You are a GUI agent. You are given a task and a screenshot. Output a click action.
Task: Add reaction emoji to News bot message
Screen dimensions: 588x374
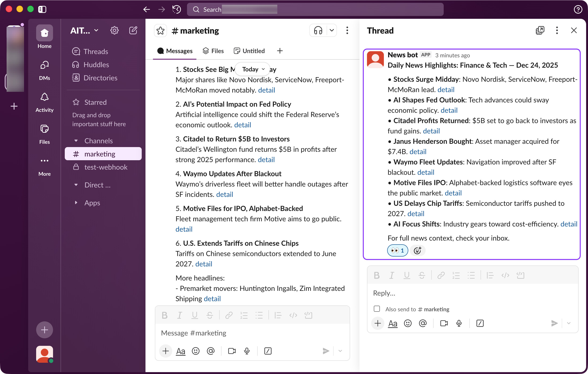417,250
